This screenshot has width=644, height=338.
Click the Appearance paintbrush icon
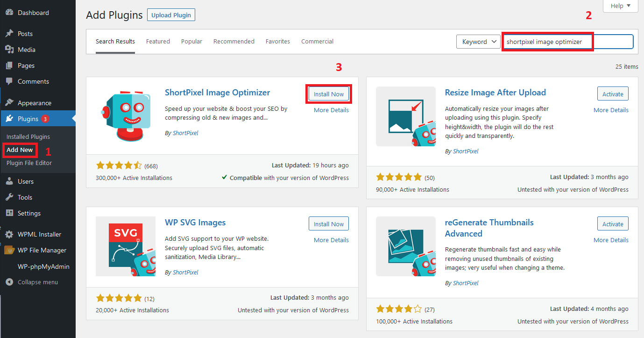point(9,103)
